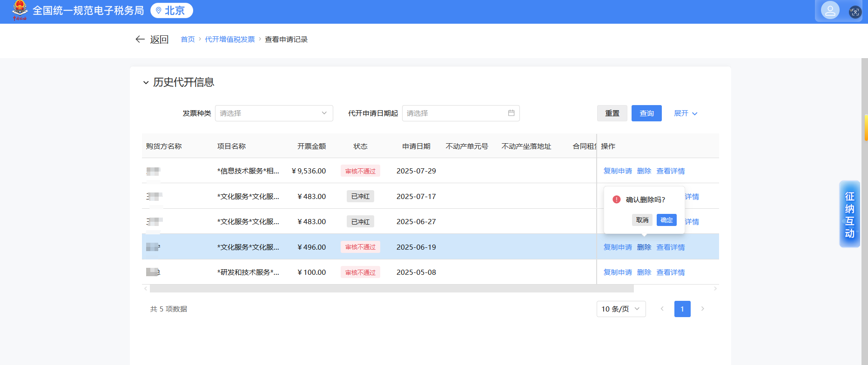
Task: Click the tax bureau emblem logo
Action: pos(20,10)
